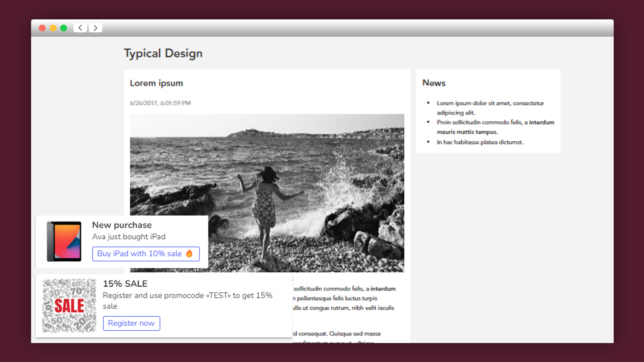Select the News panel heading
This screenshot has width=644, height=362.
(x=434, y=83)
